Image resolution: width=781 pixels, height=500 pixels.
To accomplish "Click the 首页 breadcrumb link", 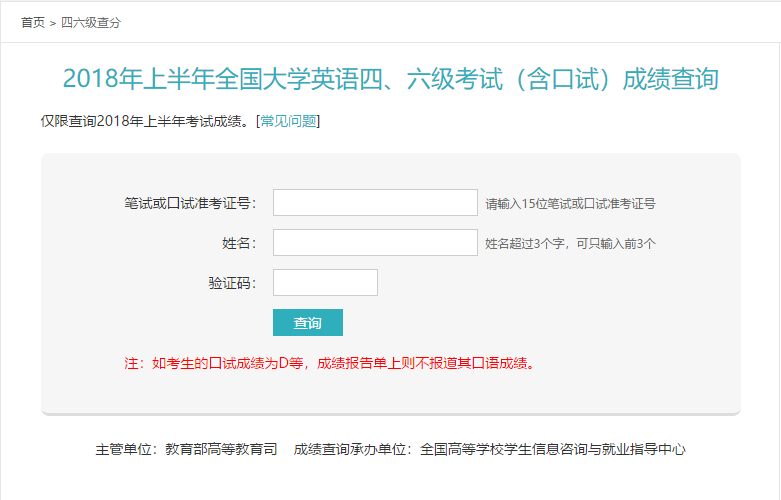I will pos(32,22).
